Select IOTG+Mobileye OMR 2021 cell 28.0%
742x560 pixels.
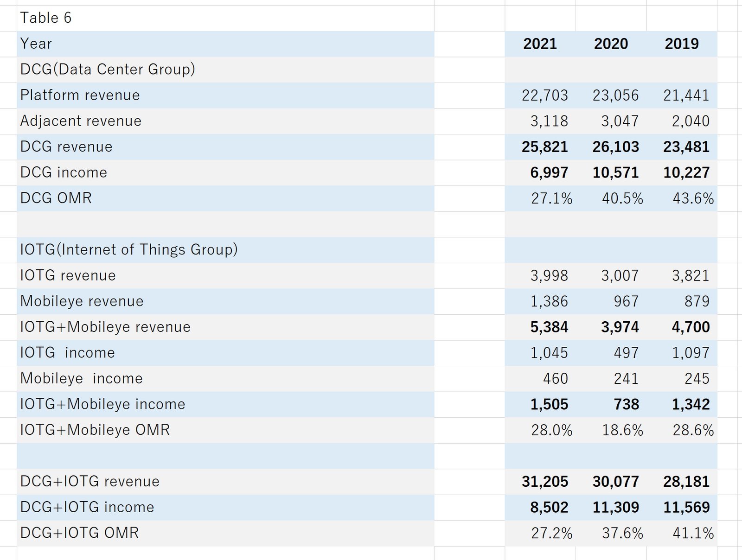point(540,430)
